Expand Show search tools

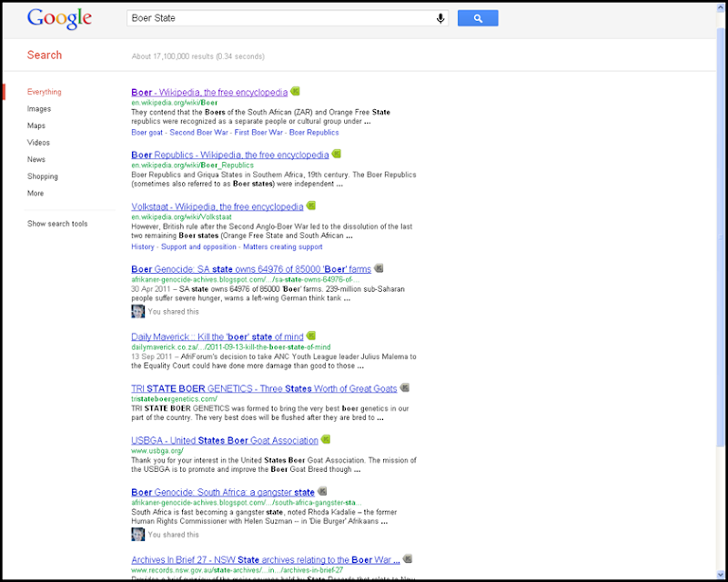(x=57, y=224)
